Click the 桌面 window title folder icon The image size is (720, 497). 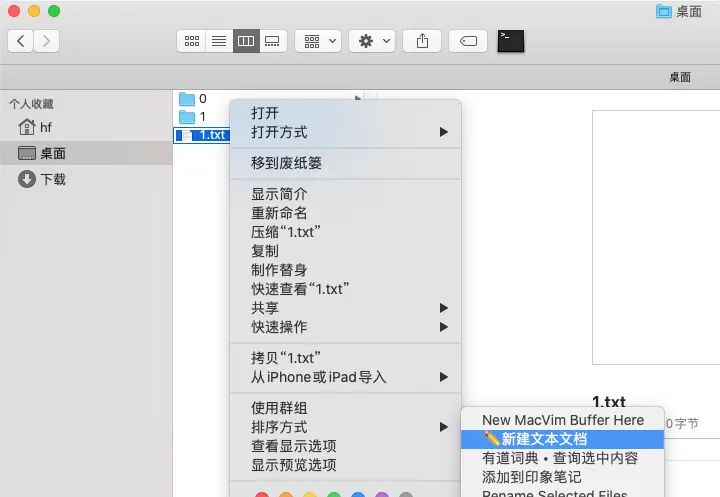(664, 11)
